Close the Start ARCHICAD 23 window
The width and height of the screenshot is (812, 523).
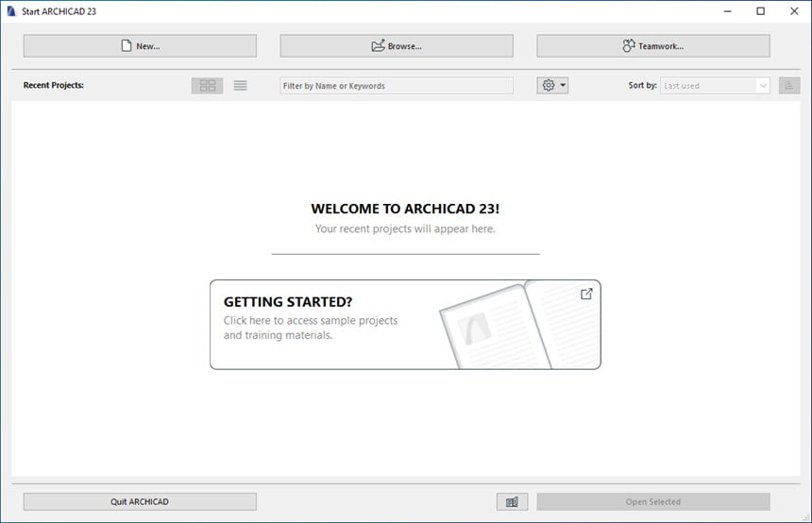(x=794, y=11)
